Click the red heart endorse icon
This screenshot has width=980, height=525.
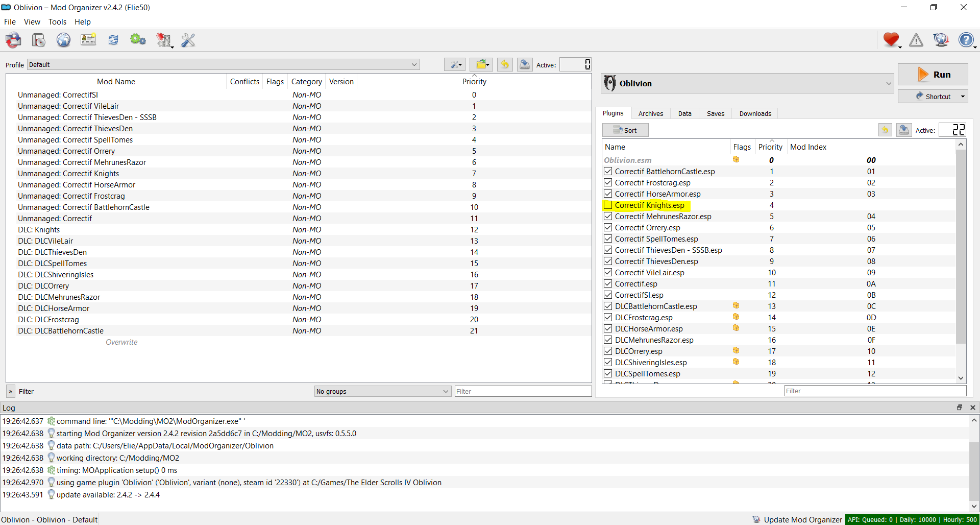(891, 40)
